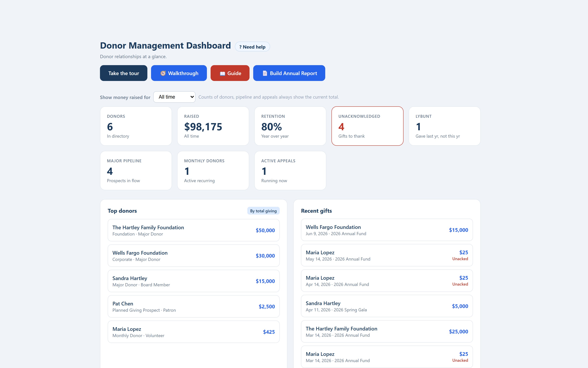The image size is (588, 368).
Task: Open Maria Lopez Apr 14, 2026 gift
Action: [x=387, y=281]
